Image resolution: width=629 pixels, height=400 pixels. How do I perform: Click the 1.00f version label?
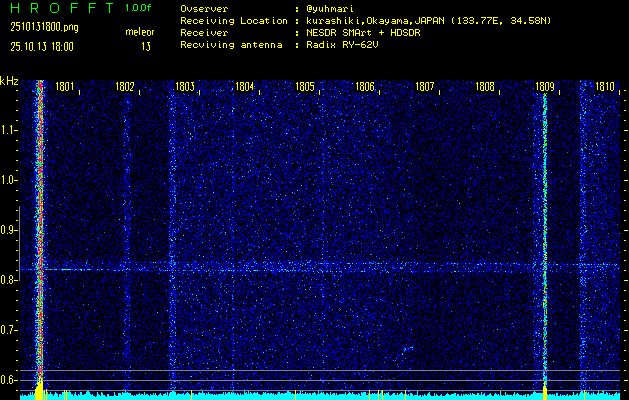(x=139, y=8)
